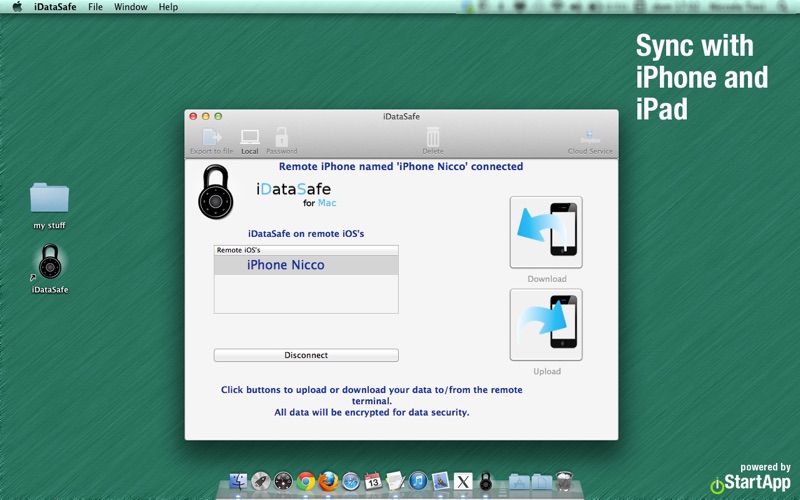
Task: Minimize iDataSafe window with yellow button
Action: (206, 116)
